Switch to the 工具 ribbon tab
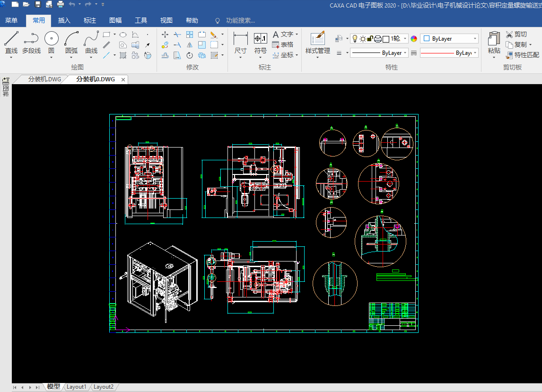 140,20
